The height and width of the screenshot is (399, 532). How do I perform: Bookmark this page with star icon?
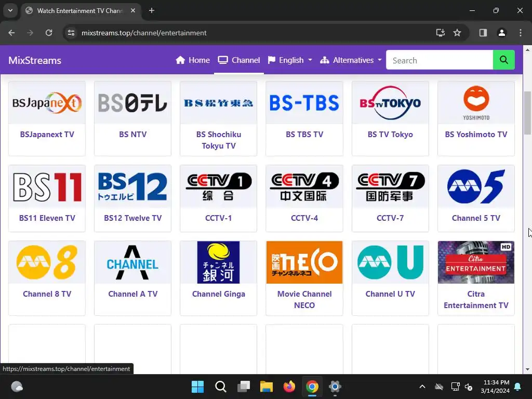(457, 33)
